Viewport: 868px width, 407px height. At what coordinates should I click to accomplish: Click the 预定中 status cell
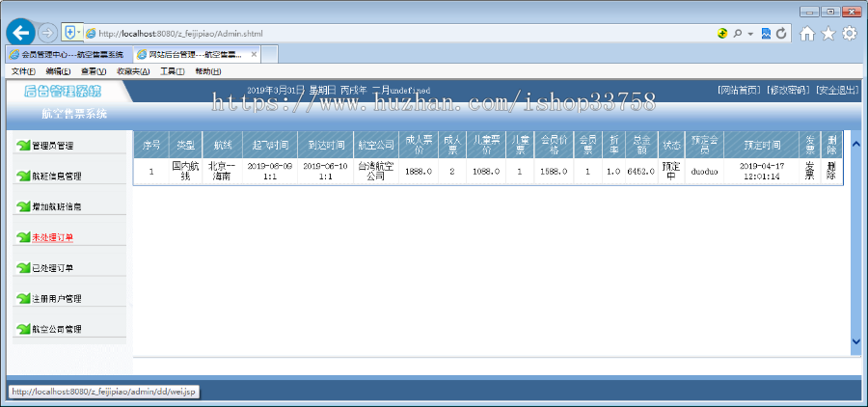coord(671,171)
